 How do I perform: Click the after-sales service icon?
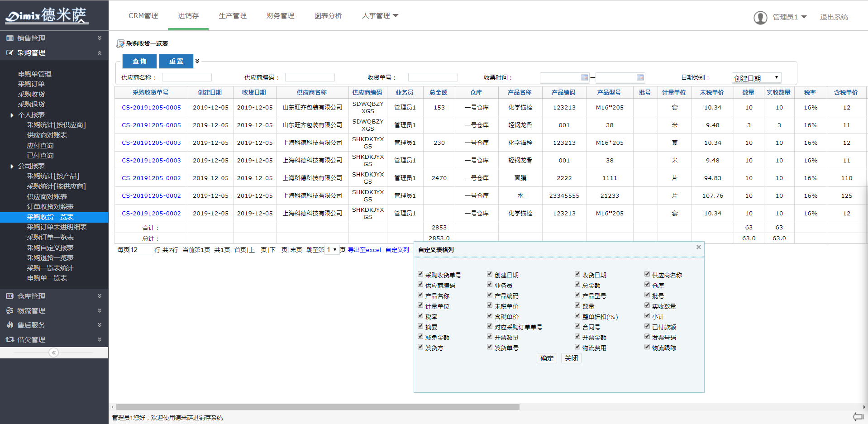[10, 325]
